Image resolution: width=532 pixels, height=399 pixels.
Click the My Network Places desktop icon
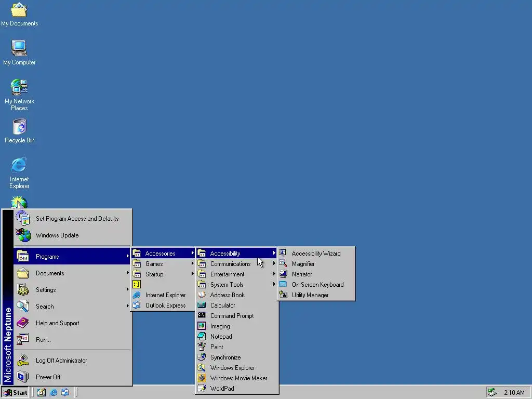click(19, 95)
